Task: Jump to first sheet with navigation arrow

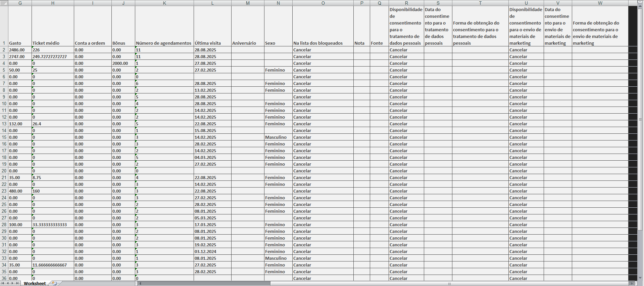Action: click(3, 283)
